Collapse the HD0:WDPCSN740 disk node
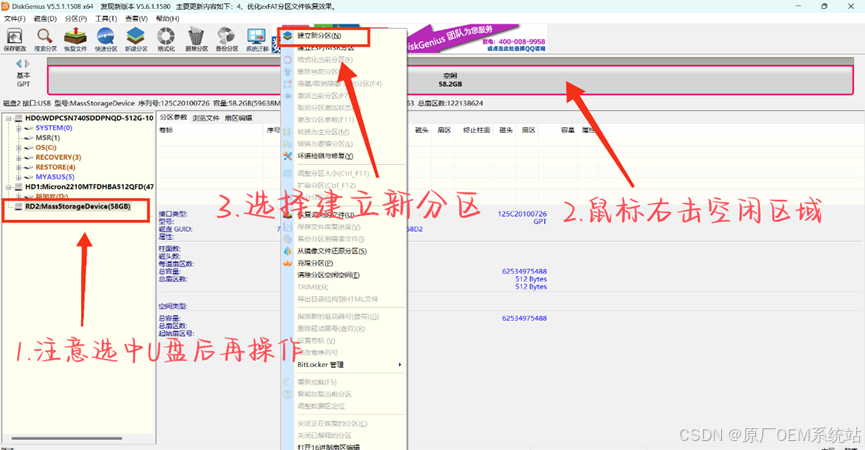865x450 pixels. coord(9,118)
